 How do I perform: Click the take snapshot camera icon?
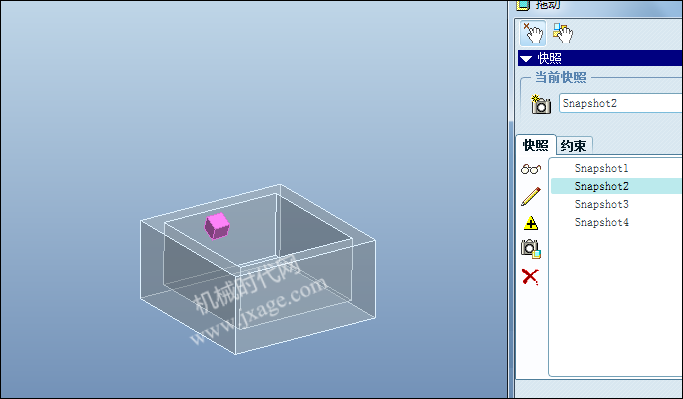pos(541,104)
